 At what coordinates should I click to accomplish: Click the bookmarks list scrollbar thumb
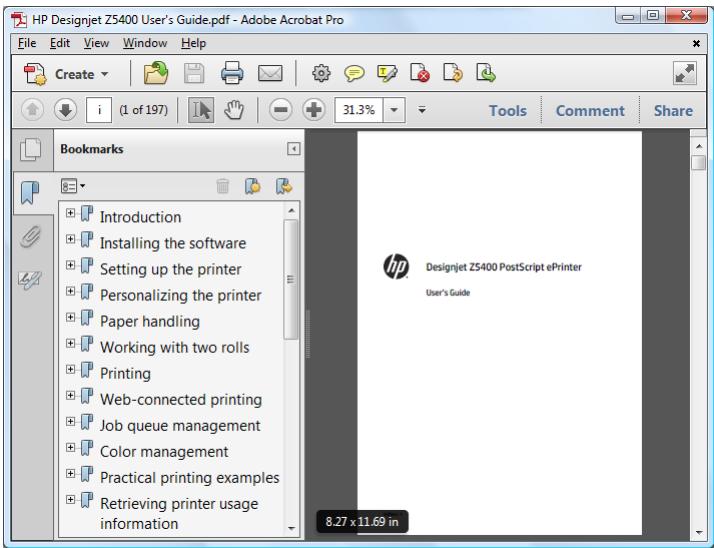[x=291, y=279]
